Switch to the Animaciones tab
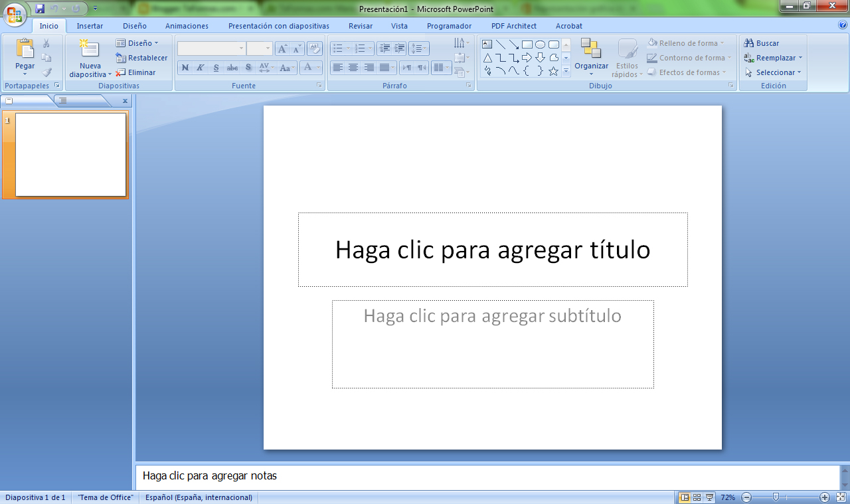Viewport: 850px width, 504px height. pos(187,26)
